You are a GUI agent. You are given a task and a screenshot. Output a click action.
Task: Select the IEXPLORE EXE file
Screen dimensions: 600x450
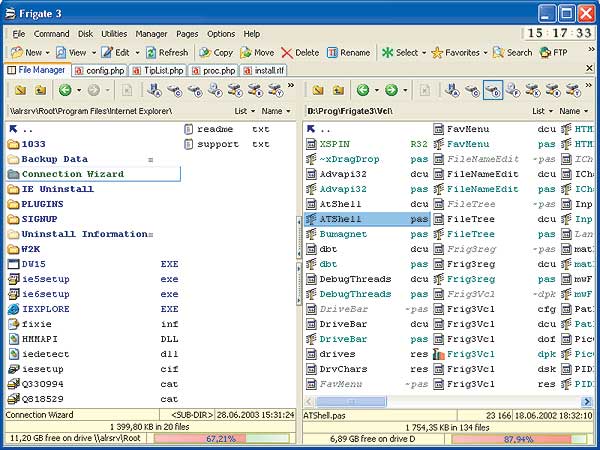93,309
